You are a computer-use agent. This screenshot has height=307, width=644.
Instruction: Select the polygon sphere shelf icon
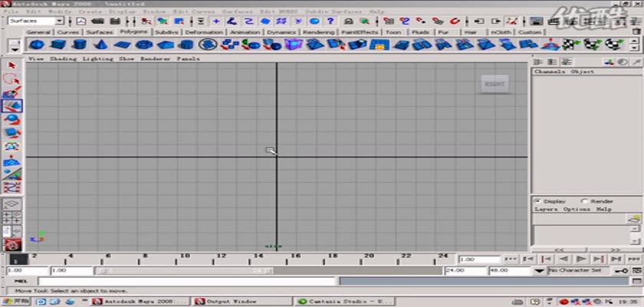36,45
